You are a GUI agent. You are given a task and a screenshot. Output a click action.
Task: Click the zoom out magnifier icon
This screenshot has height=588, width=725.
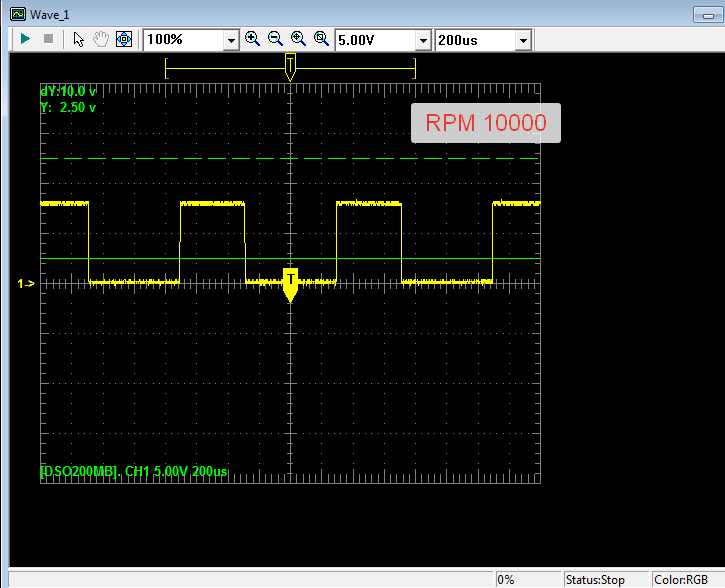pos(276,39)
